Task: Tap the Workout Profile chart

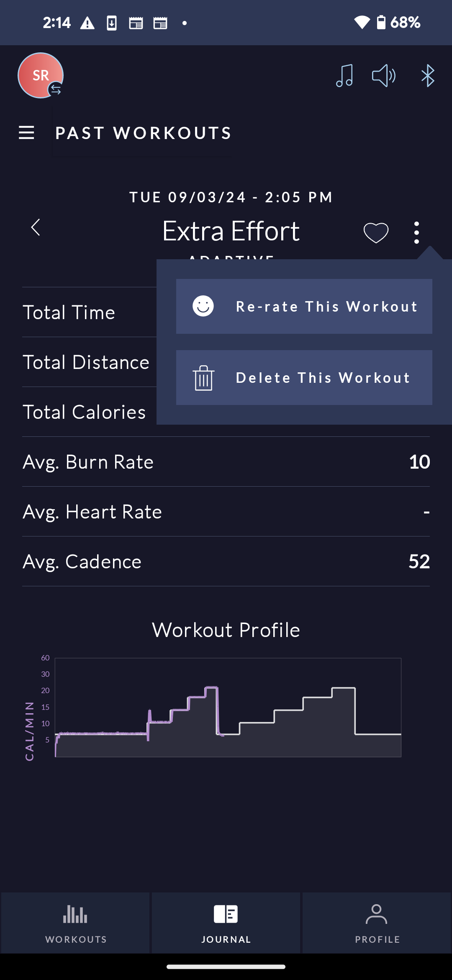Action: (228, 707)
